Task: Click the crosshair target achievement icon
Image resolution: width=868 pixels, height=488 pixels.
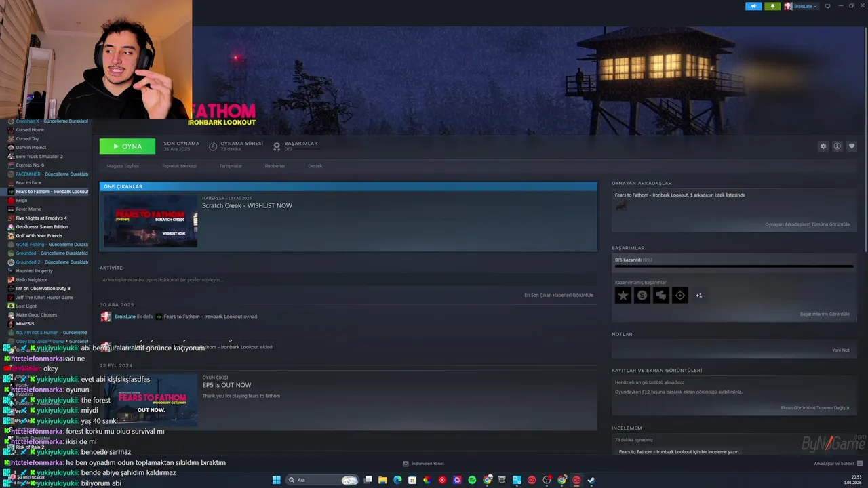Action: (680, 296)
